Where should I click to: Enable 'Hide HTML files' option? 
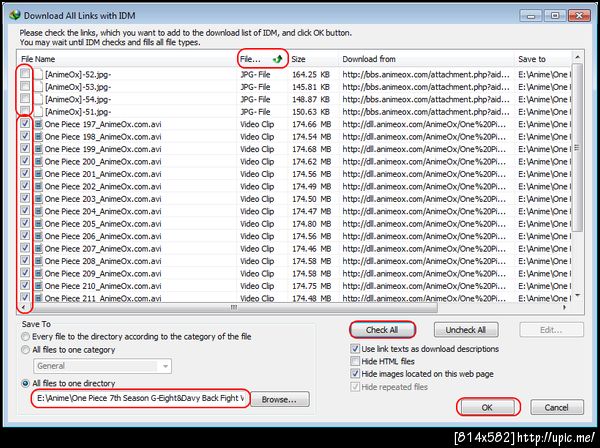[x=355, y=361]
